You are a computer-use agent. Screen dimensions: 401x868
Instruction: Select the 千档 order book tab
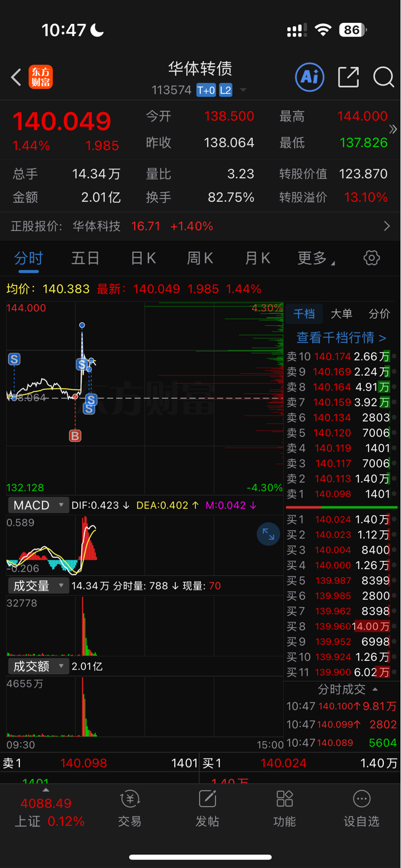(x=304, y=314)
